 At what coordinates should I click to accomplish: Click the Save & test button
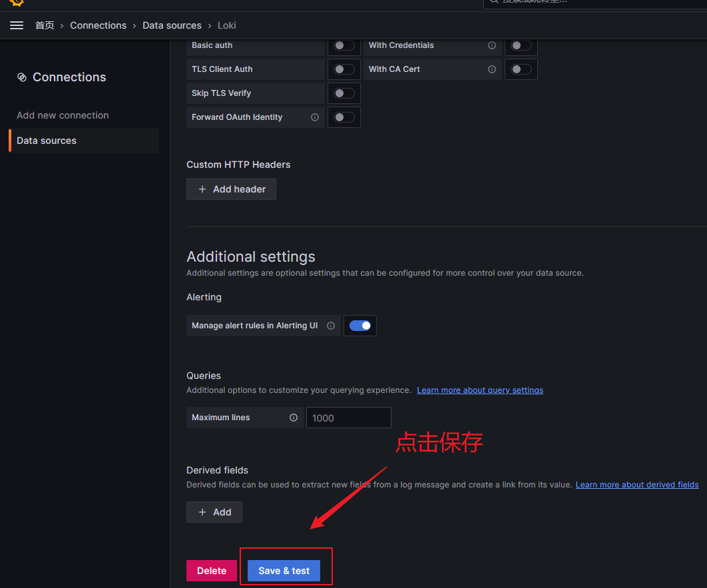pos(284,571)
